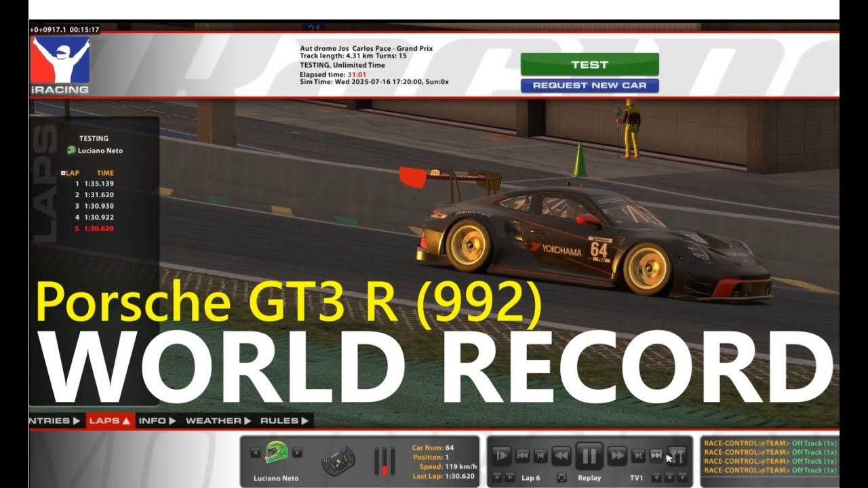Click the Car Num 64 value
Image resolution: width=868 pixels, height=488 pixels.
(450, 448)
